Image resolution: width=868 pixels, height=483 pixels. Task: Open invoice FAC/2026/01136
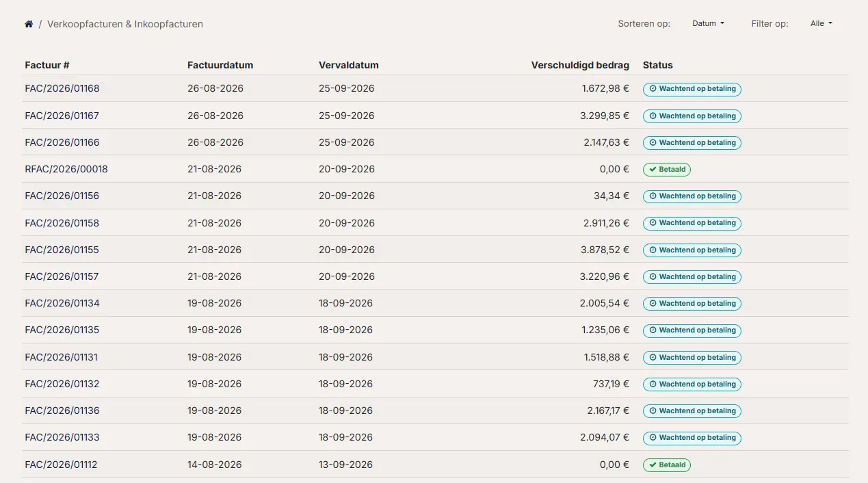[62, 410]
